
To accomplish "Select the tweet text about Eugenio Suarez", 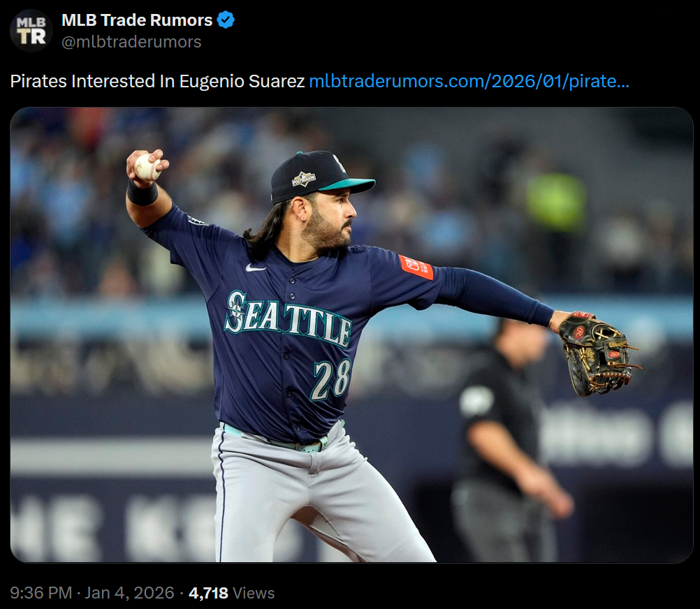I will click(x=157, y=81).
